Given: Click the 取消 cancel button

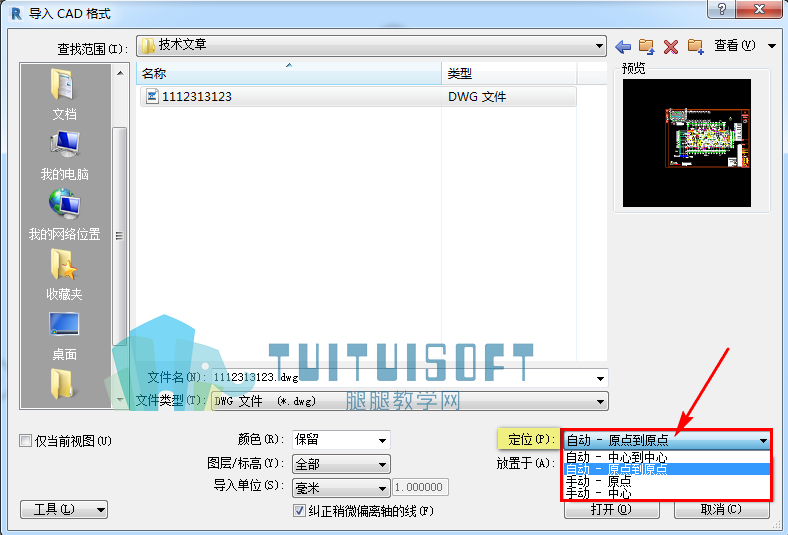Looking at the screenshot, I should [722, 510].
